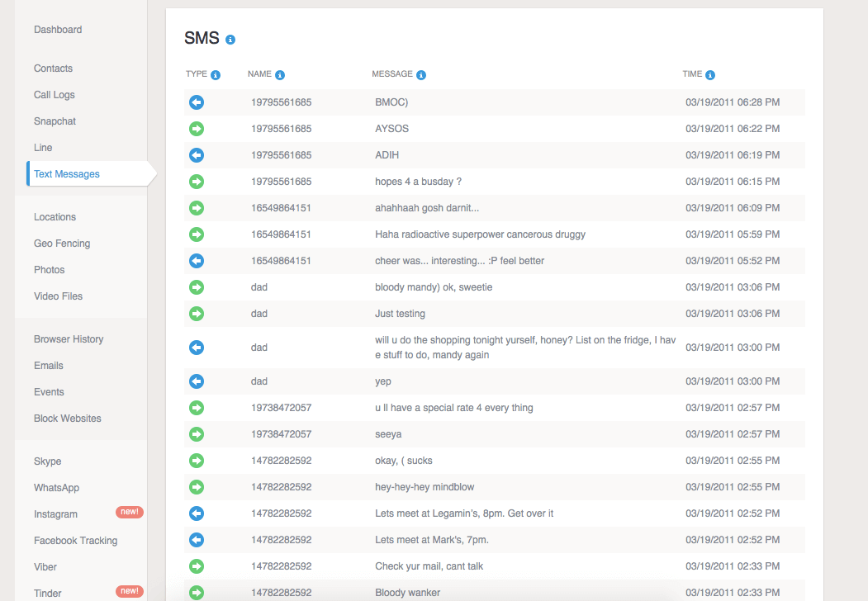Click the info icon beside TYPE column
Image resolution: width=868 pixels, height=601 pixels.
coord(216,75)
